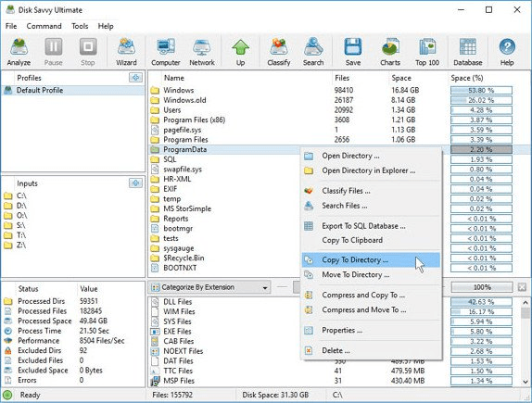Click the 100% filter button
This screenshot has width=532, height=403.
click(482, 287)
